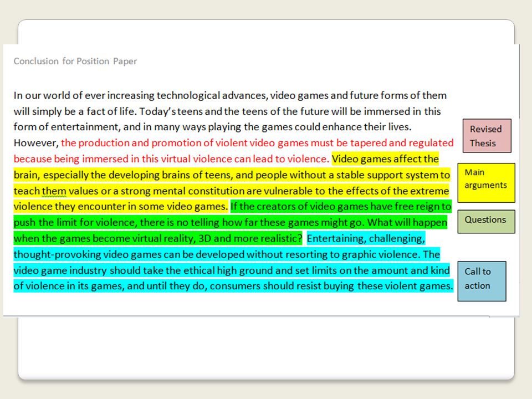This screenshot has width=532, height=399.
Task: Click opening line 'In our world of ever increasing'
Action: click(x=84, y=95)
